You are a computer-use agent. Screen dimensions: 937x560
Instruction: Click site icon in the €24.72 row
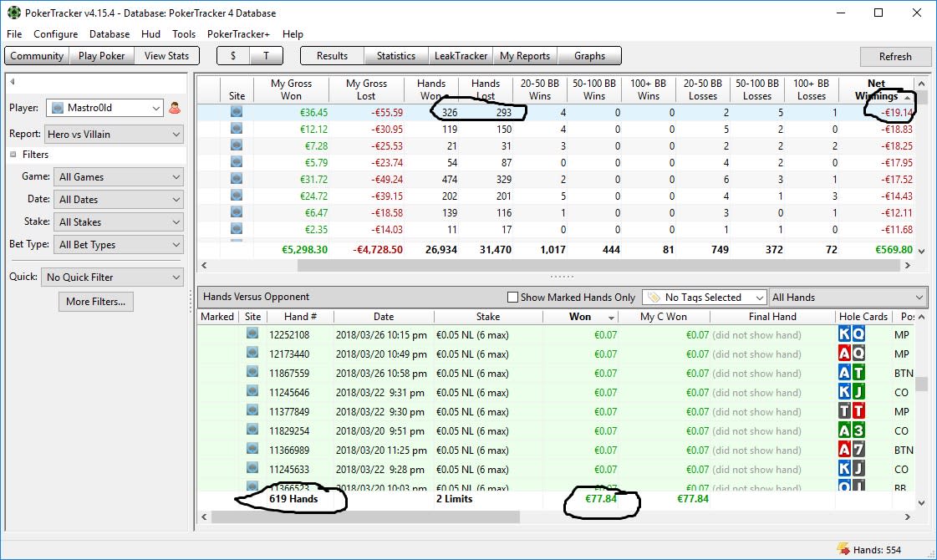237,196
